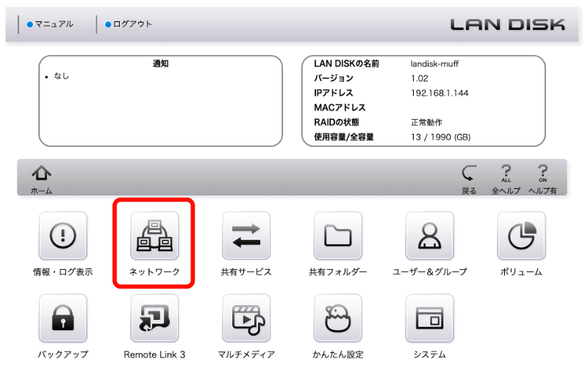The height and width of the screenshot is (378, 588).
Task: Show 全ヘルプ with ALL question mark
Action: 506,179
